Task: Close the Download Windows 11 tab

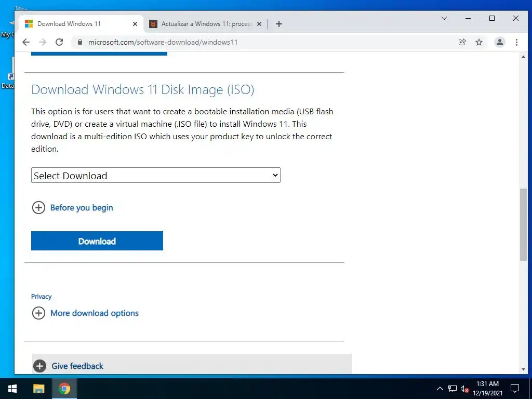Action: pos(135,24)
